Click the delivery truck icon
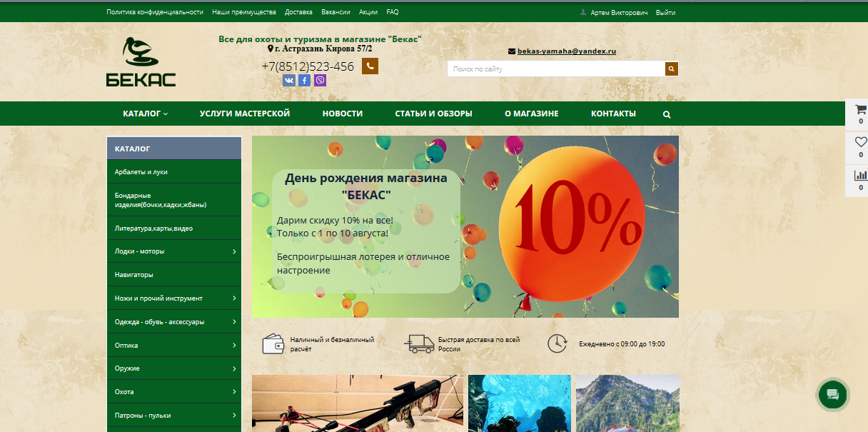 419,343
